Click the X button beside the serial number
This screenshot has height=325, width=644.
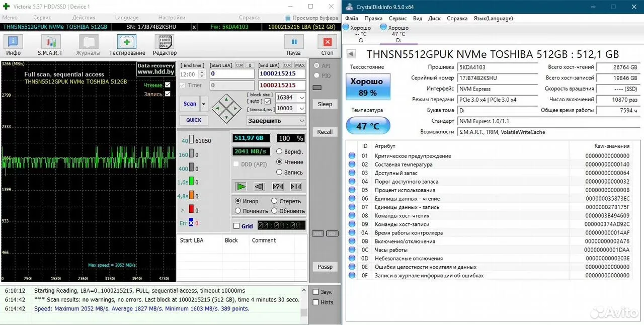click(x=194, y=27)
